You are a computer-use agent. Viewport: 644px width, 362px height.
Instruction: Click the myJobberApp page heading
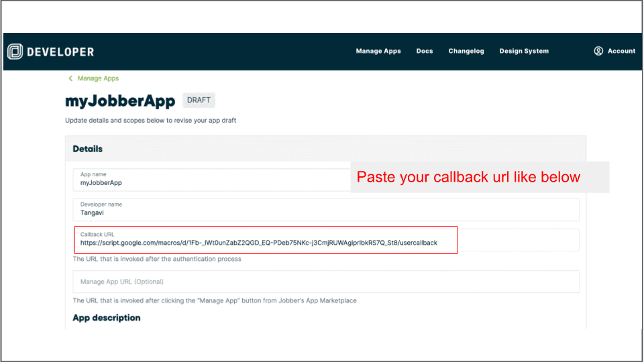pos(119,101)
